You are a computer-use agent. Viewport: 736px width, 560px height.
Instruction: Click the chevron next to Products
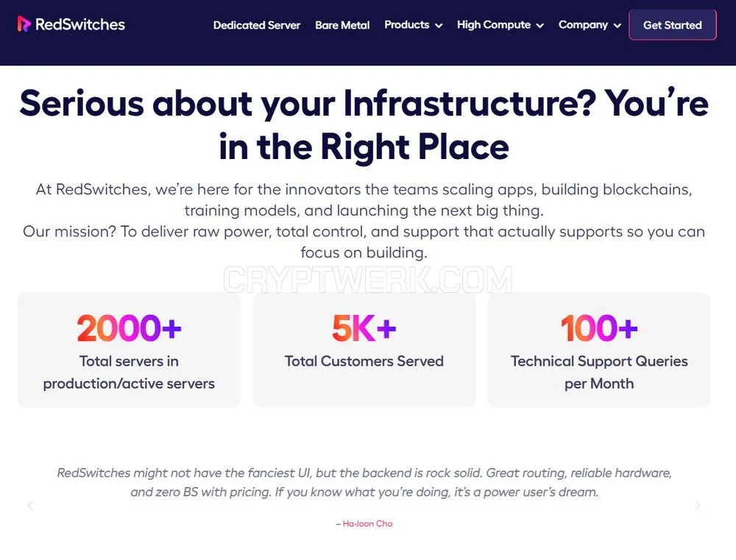(x=439, y=26)
